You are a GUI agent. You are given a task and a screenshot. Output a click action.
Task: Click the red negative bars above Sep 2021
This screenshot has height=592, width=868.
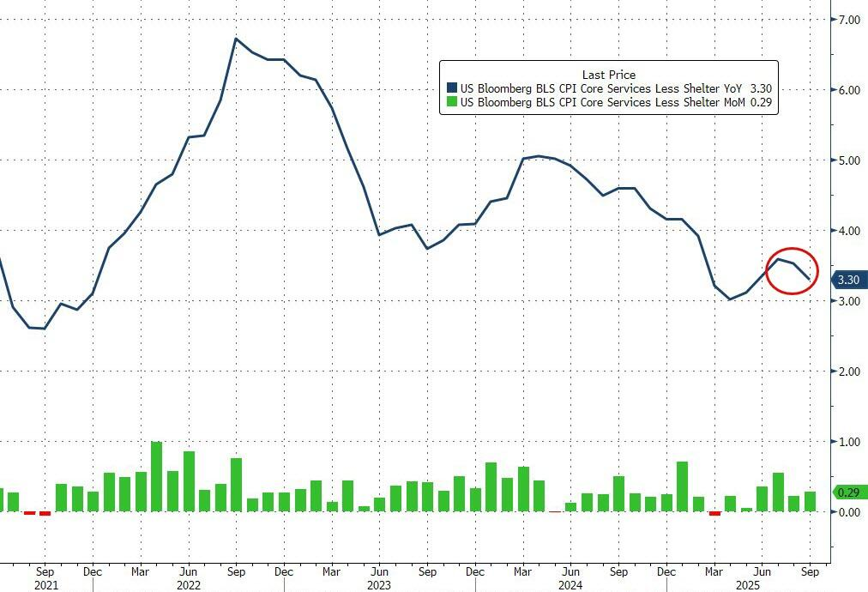38,513
